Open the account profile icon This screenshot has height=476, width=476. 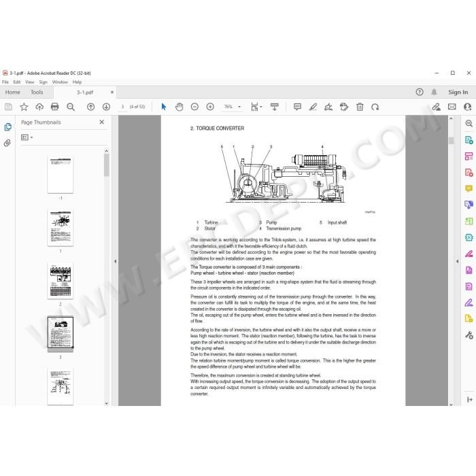468,107
